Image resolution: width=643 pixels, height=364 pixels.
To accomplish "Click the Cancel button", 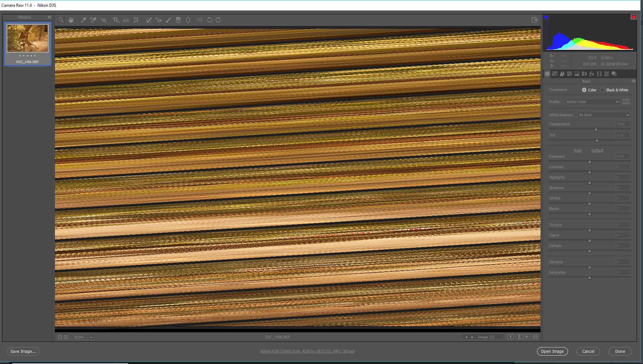I will [588, 351].
